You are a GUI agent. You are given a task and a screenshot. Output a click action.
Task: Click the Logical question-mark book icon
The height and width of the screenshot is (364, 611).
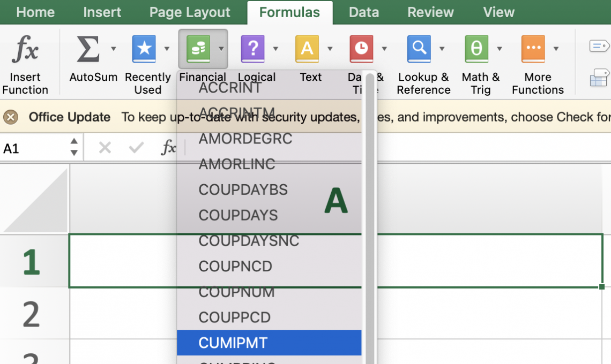[252, 49]
